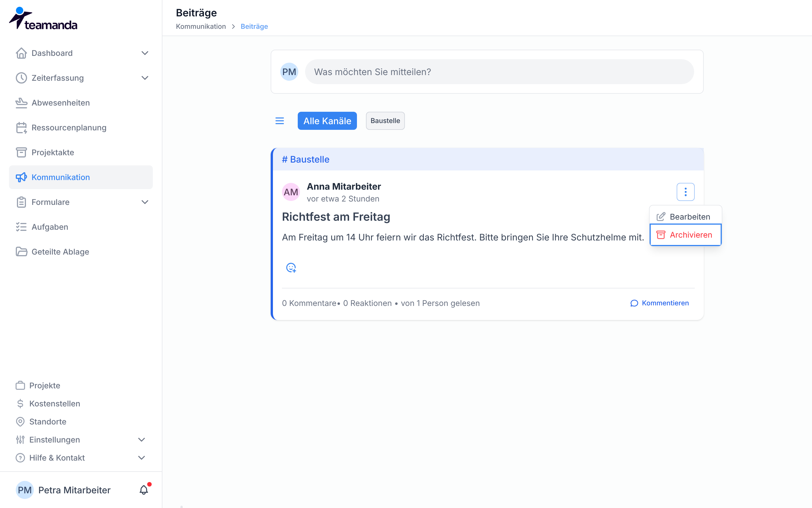
Task: Add a reaction with the emoji icon
Action: tap(291, 268)
